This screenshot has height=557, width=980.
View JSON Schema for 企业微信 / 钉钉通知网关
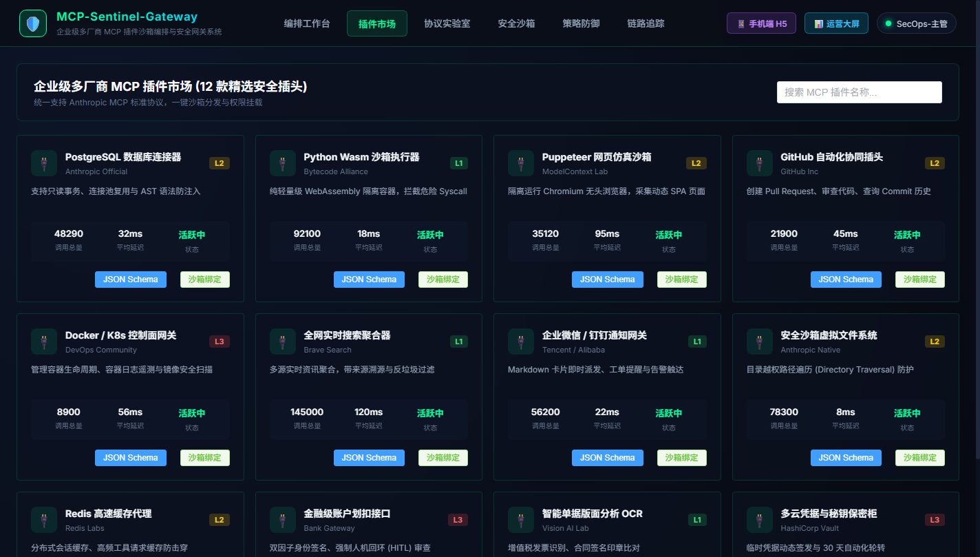pos(608,458)
